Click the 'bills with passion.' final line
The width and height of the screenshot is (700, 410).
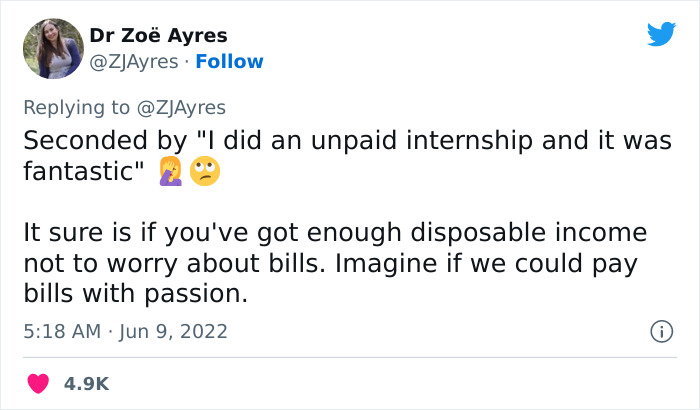135,296
